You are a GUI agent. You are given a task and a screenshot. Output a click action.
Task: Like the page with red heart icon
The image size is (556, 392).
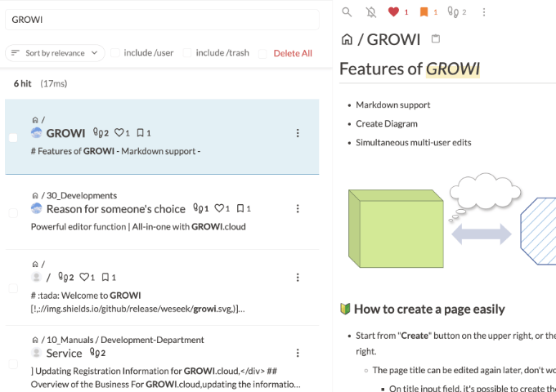pos(394,12)
